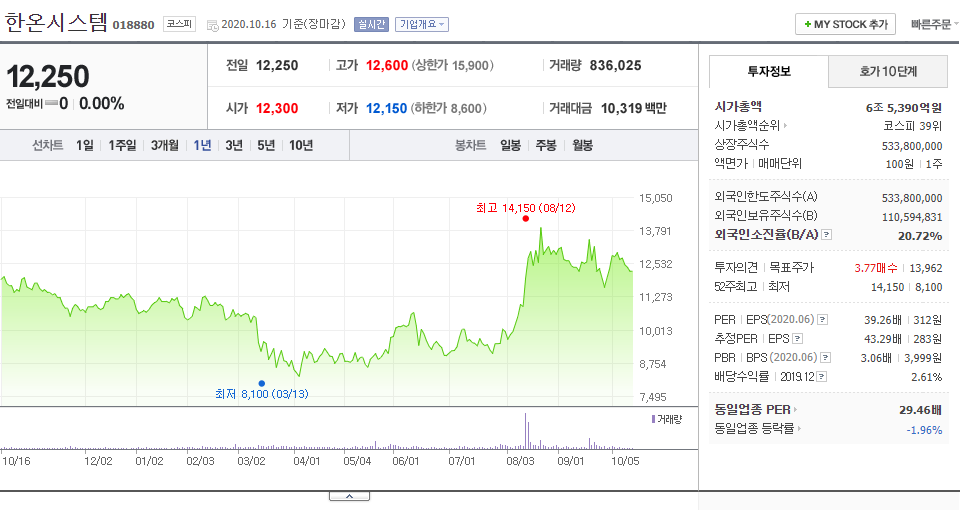Collapse the chart with the up-chevron handle
Image resolution: width=966 pixels, height=510 pixels.
pyautogui.click(x=349, y=496)
